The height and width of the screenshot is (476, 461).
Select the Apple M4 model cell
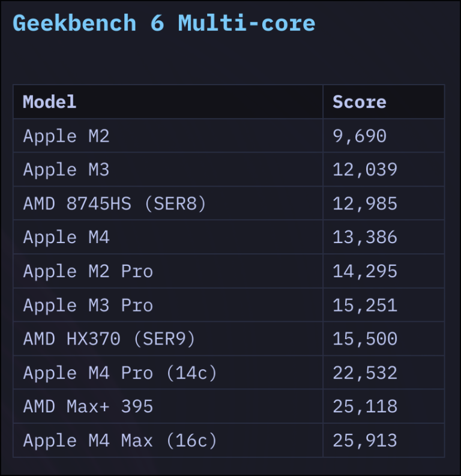(x=67, y=237)
